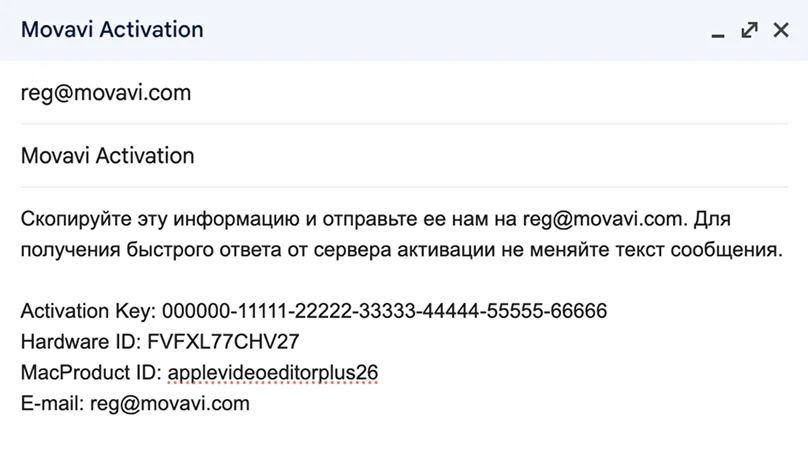
Task: Close the Movavi Activation message window
Action: [781, 30]
